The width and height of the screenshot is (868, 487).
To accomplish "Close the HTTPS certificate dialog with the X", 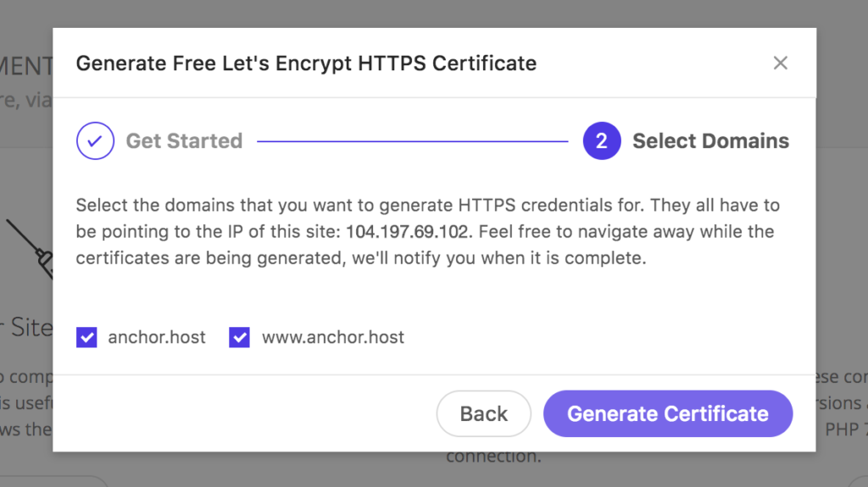I will pos(781,63).
